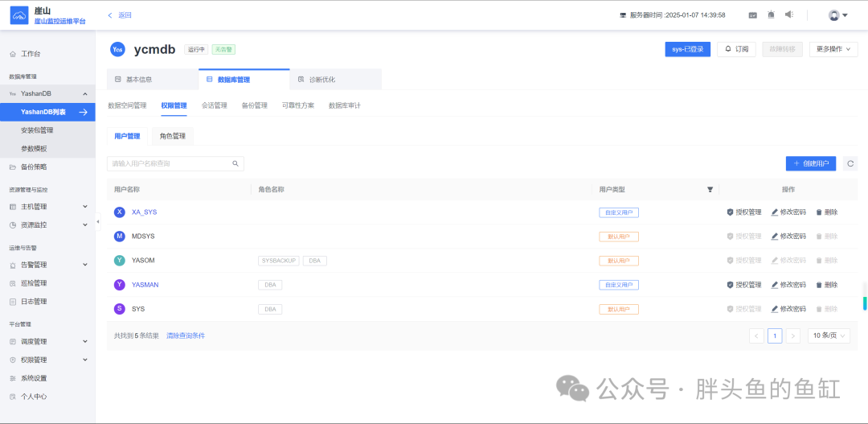Open 备份管理 sub-tab
This screenshot has width=868, height=424.
255,105
